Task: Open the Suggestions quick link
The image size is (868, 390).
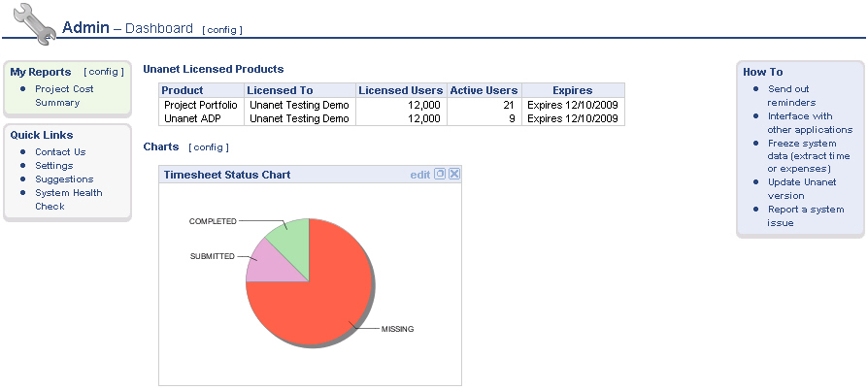Action: tap(64, 179)
